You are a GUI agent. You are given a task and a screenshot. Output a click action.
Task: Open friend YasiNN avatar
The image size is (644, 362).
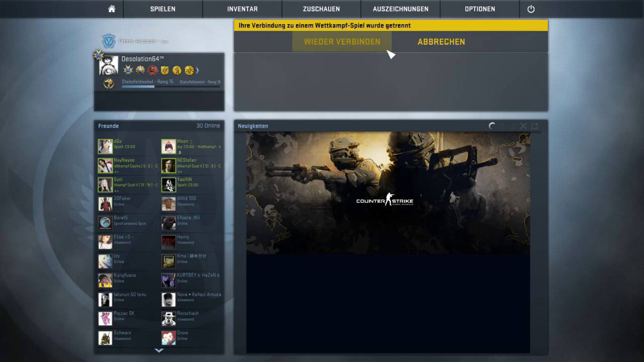(169, 185)
